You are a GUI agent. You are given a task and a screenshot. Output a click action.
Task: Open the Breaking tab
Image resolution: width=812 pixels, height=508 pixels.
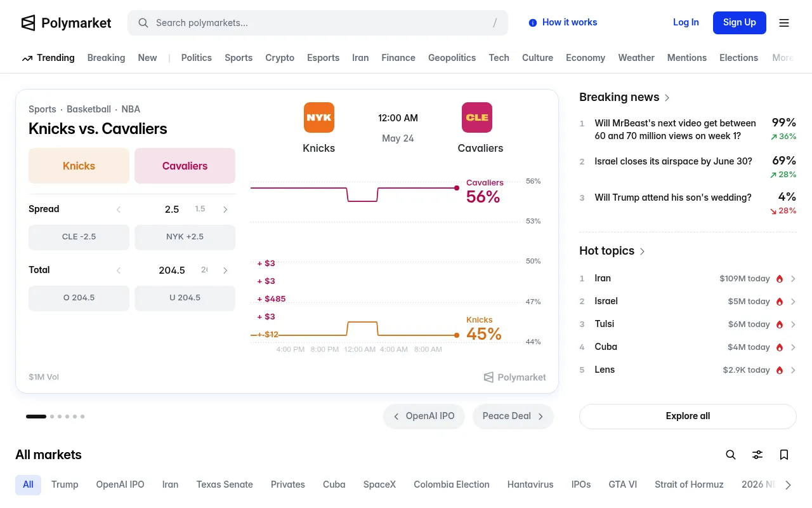click(106, 58)
